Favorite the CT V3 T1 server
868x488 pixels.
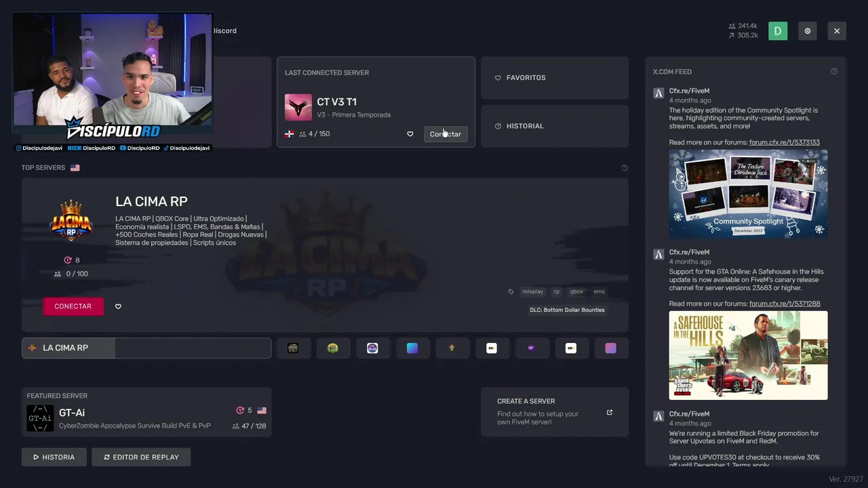coord(410,134)
